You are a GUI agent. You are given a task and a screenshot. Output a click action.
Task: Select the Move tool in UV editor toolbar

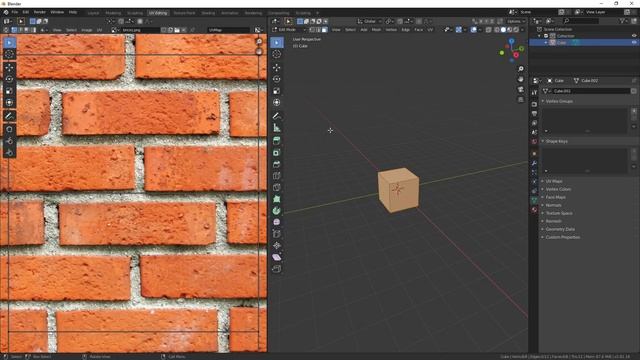(9, 67)
